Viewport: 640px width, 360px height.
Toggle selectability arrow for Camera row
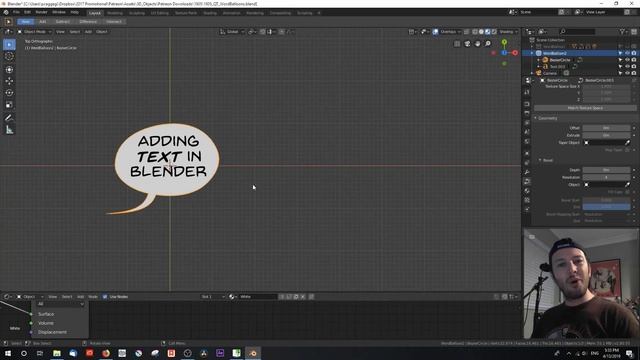click(x=620, y=73)
